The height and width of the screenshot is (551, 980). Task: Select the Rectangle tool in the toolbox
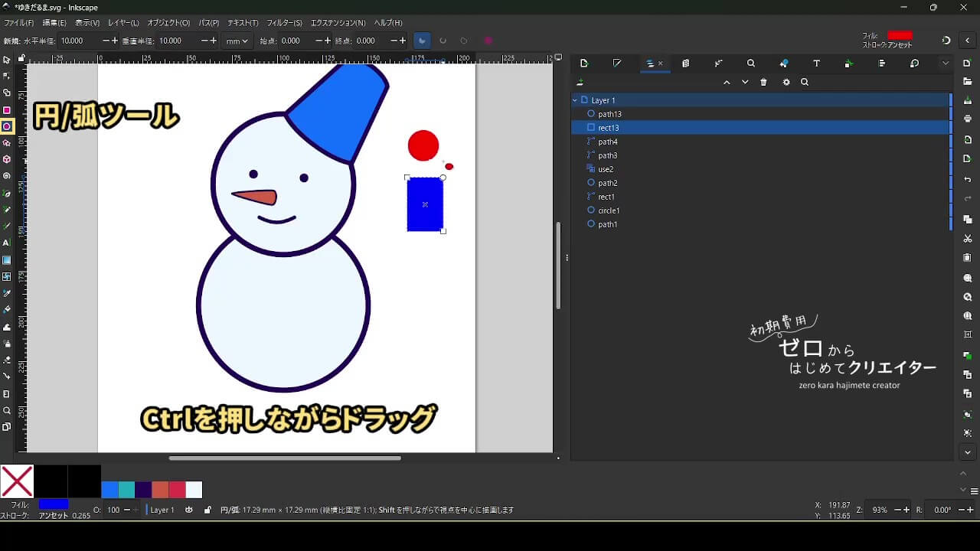[x=7, y=110]
